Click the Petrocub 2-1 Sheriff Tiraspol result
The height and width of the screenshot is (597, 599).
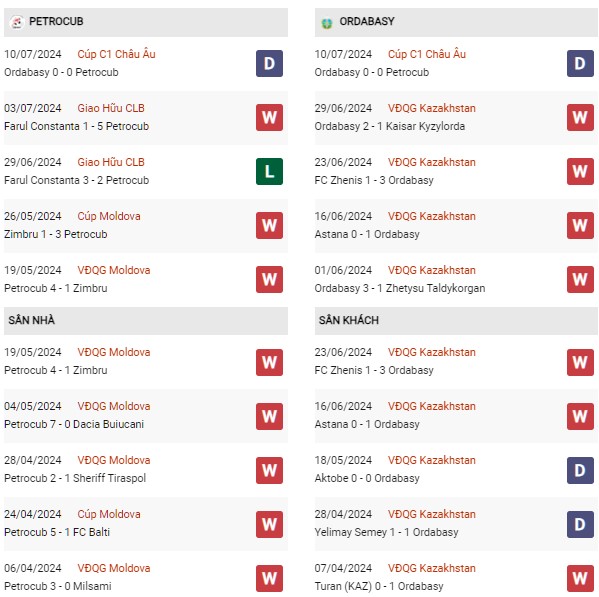click(x=75, y=478)
